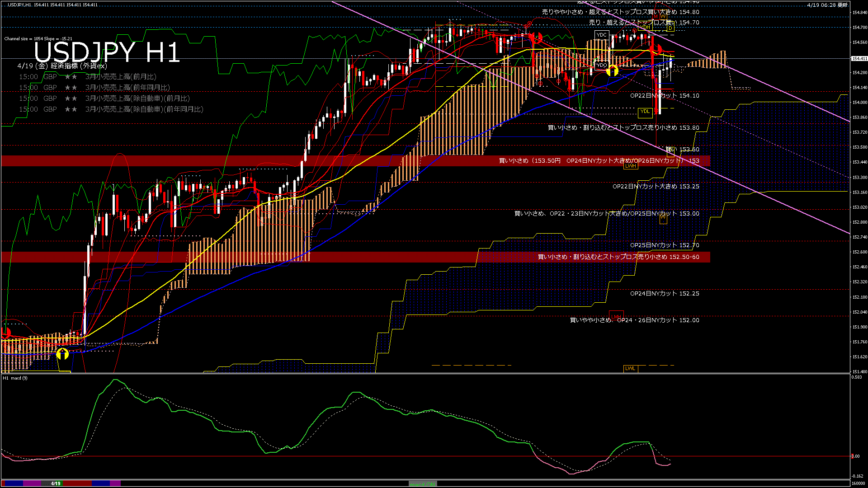
Task: Select the 3月小売売上高(前月比) indicator row
Action: tap(88, 77)
